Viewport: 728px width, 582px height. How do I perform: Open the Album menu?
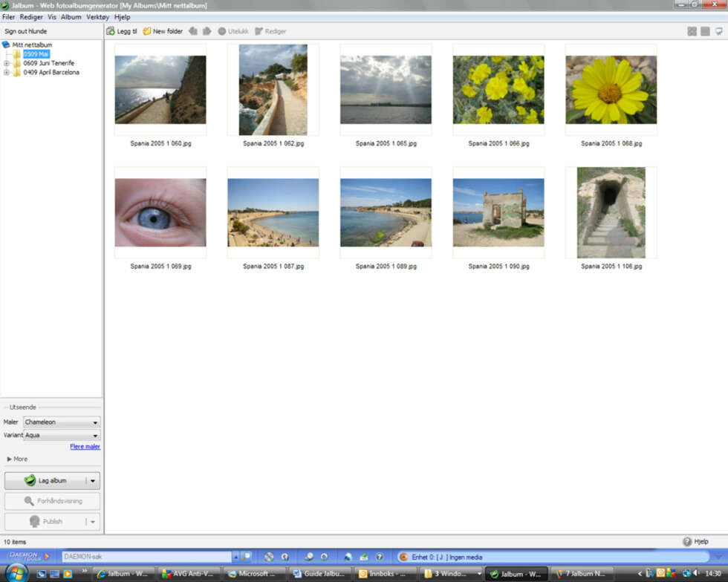point(71,17)
